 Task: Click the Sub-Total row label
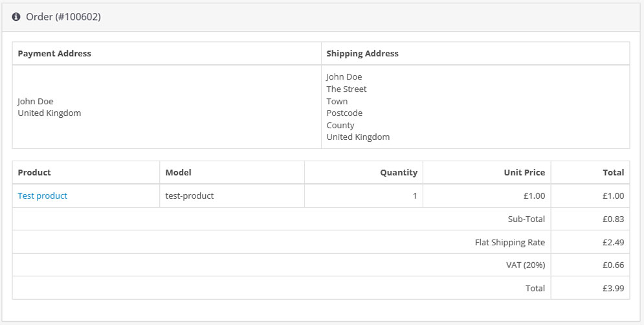tap(526, 219)
